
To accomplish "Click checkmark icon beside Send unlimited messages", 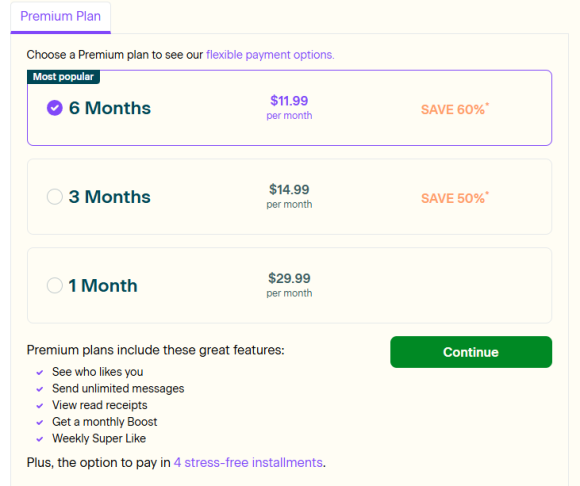I will [40, 389].
